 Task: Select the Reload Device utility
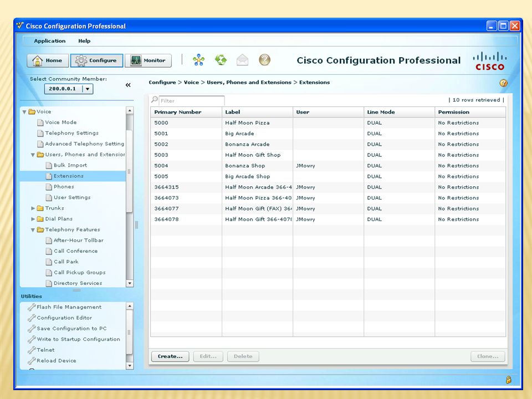click(x=57, y=361)
